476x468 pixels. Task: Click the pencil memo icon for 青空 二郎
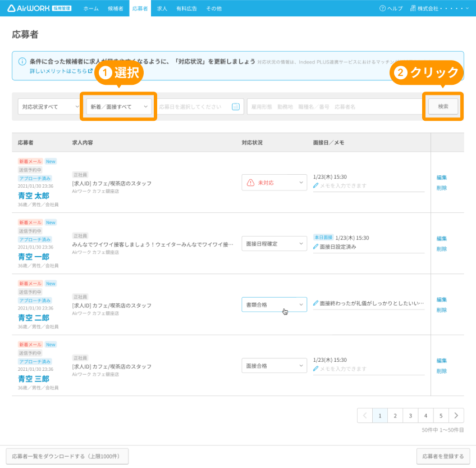[315, 303]
